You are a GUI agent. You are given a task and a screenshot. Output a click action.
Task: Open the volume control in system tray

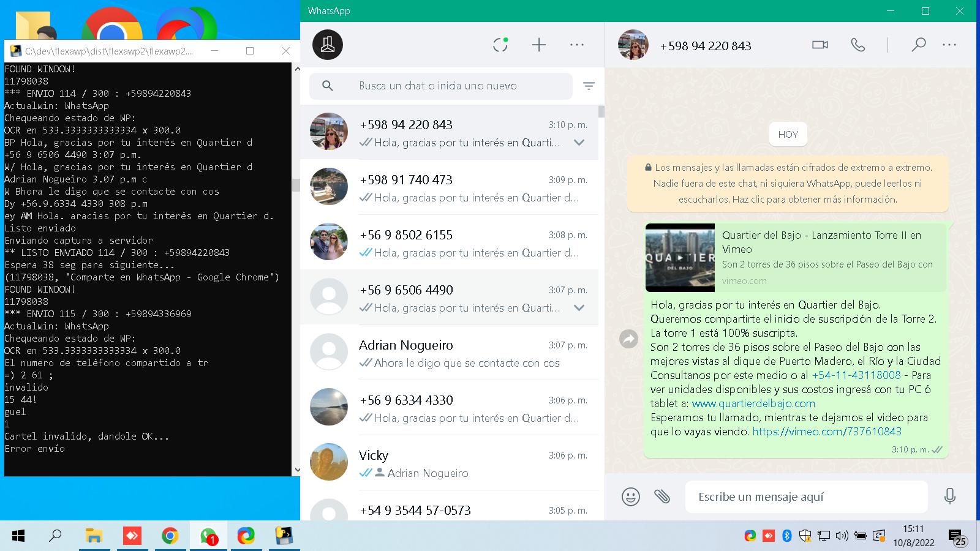click(x=842, y=536)
